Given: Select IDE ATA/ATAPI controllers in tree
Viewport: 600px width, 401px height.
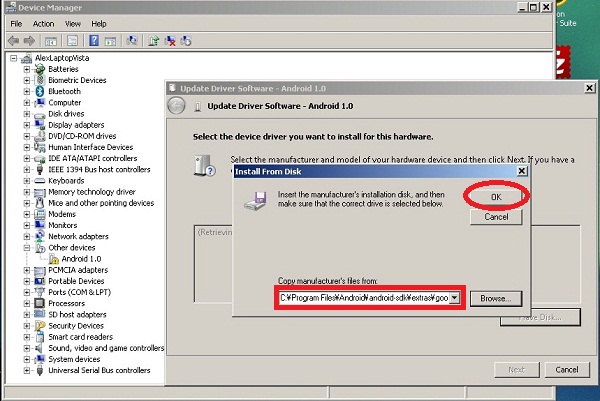Looking at the screenshot, I should [93, 158].
